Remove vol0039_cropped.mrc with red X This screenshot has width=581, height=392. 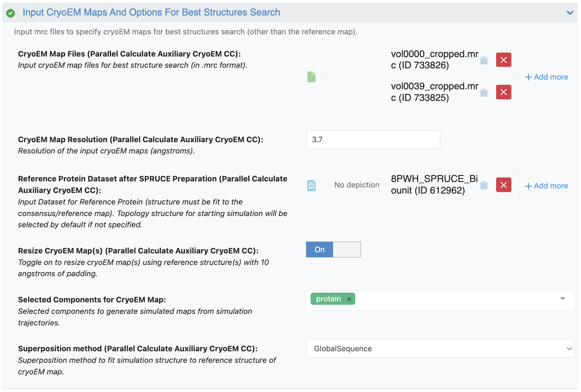pyautogui.click(x=503, y=92)
